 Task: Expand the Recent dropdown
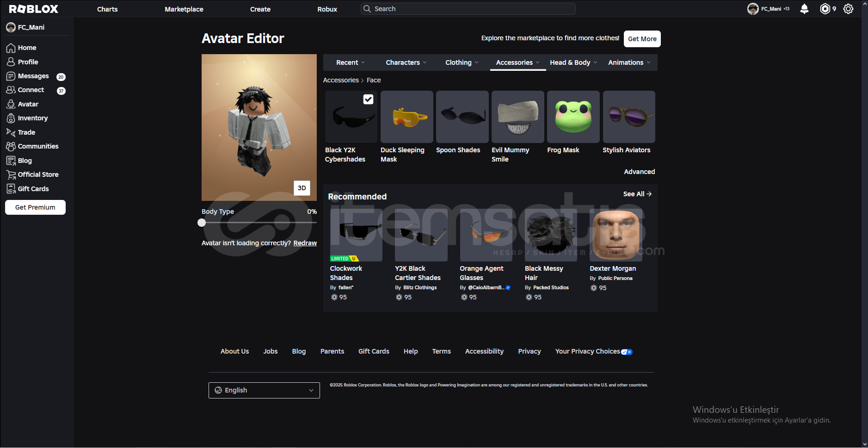click(x=351, y=62)
